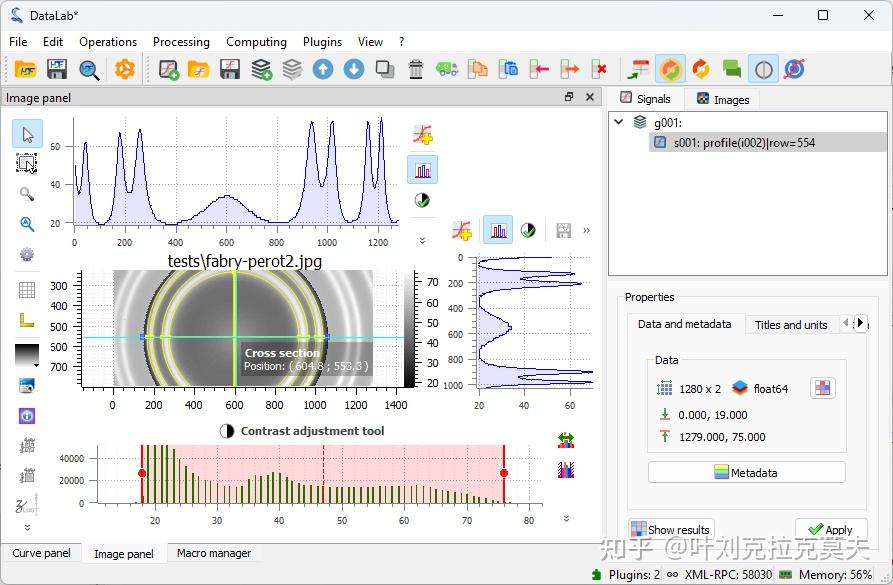Open the colormap dropdown
893x585 pixels.
pos(27,355)
